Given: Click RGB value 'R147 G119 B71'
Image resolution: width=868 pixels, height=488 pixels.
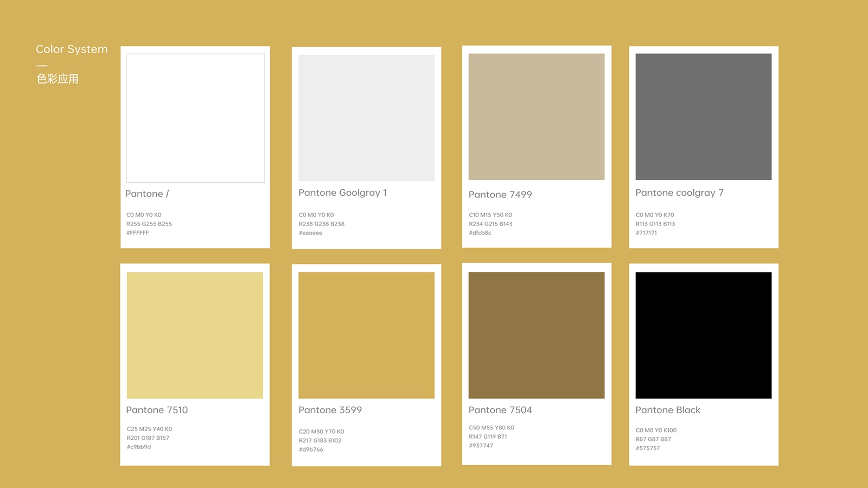Looking at the screenshot, I should tap(488, 436).
